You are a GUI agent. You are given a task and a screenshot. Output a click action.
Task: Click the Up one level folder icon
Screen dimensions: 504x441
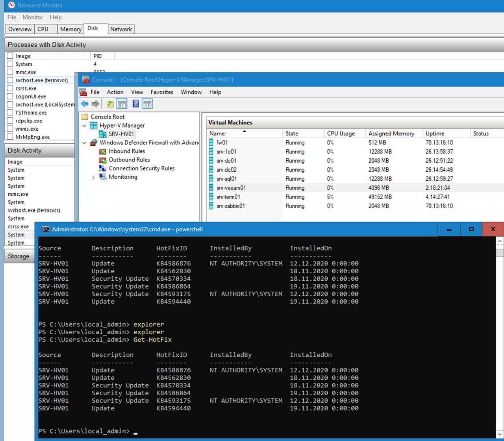(x=110, y=104)
